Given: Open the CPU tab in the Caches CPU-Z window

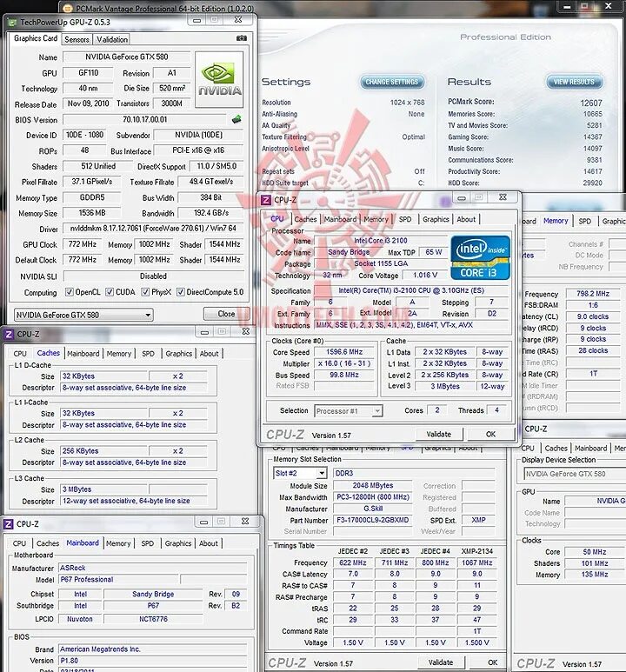Looking at the screenshot, I should tap(20, 354).
